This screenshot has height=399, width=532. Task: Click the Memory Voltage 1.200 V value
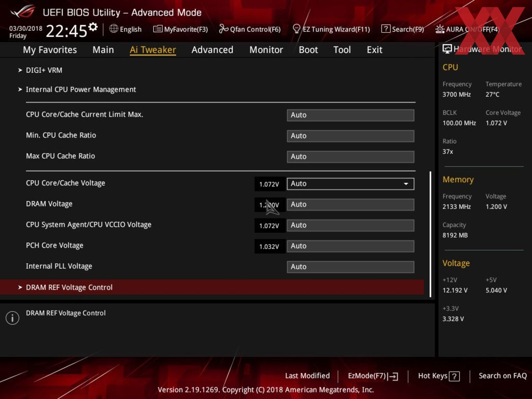[496, 207]
